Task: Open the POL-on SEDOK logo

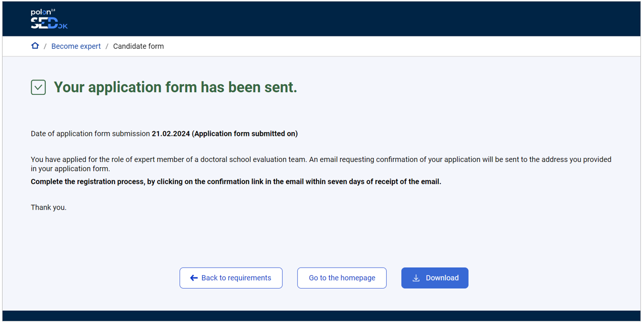Action: click(x=48, y=18)
